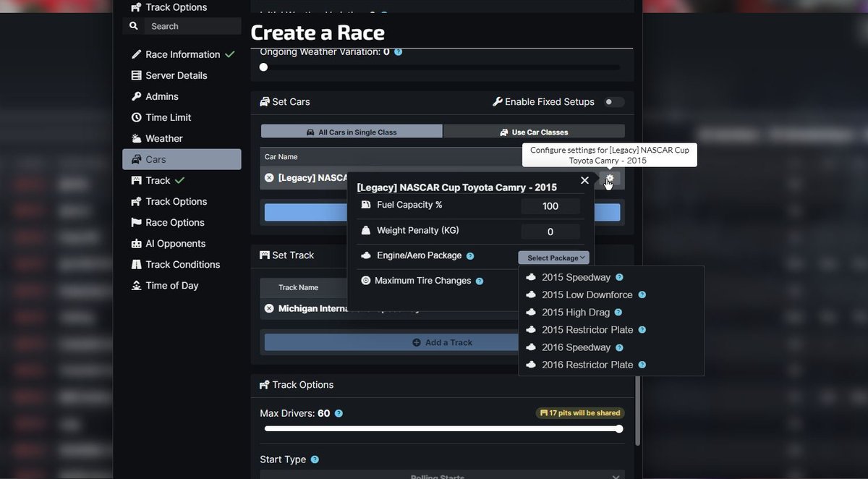This screenshot has width=868, height=479.
Task: Remove the Legacy NASCAR car row
Action: (x=269, y=177)
